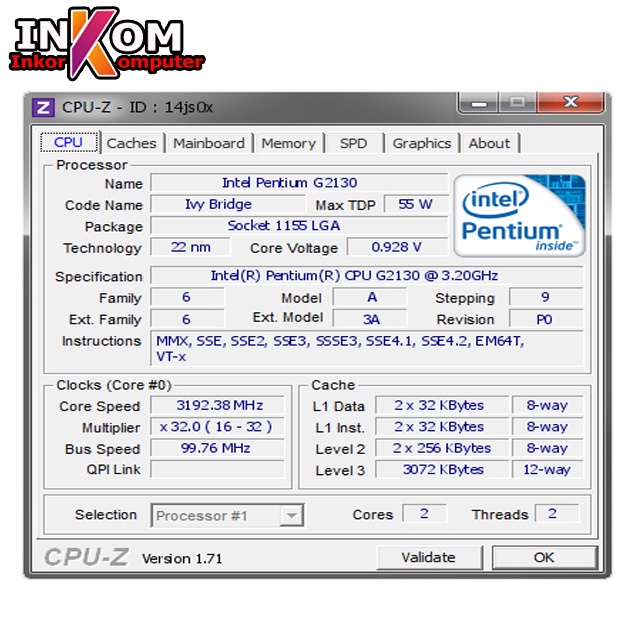Click the Level 3 12-way associativity value

pos(548,469)
